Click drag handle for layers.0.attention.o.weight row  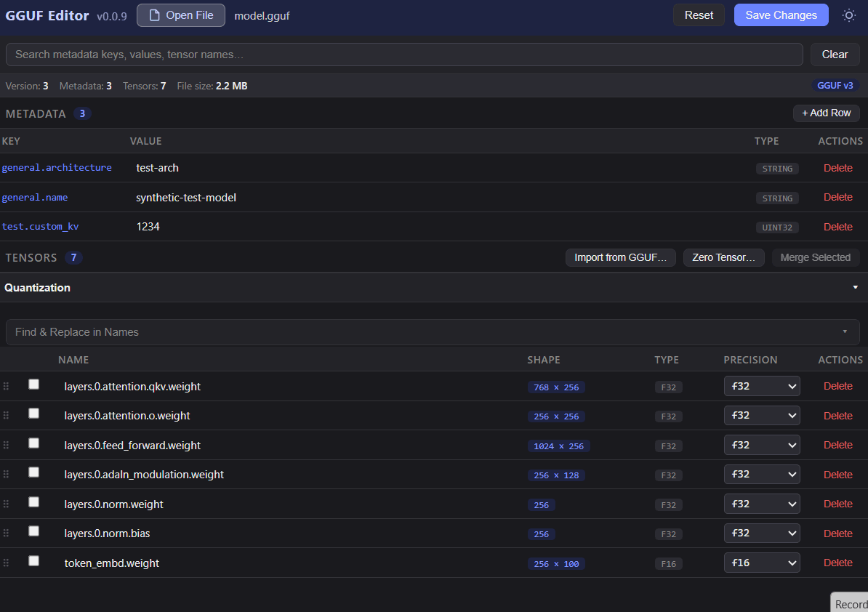click(x=6, y=416)
